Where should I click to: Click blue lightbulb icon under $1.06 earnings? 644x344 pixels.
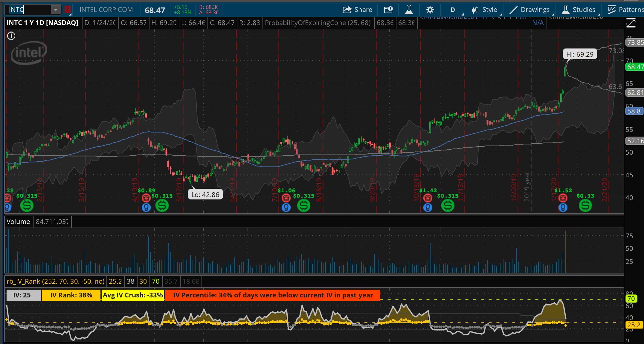click(x=286, y=208)
